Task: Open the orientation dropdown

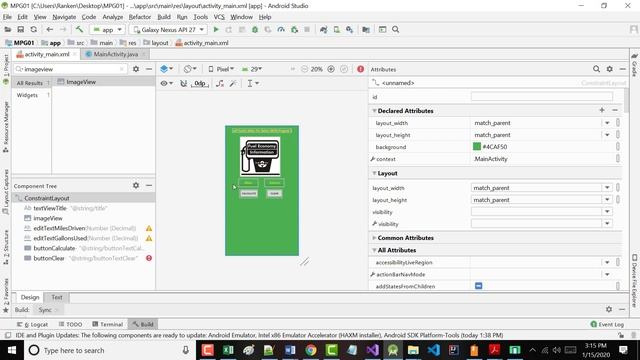Action: point(190,69)
